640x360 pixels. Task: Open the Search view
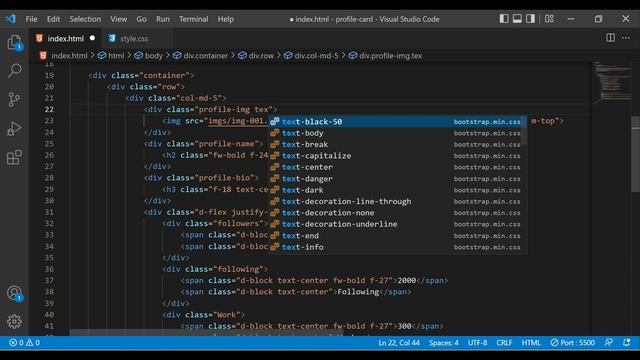pos(14,71)
